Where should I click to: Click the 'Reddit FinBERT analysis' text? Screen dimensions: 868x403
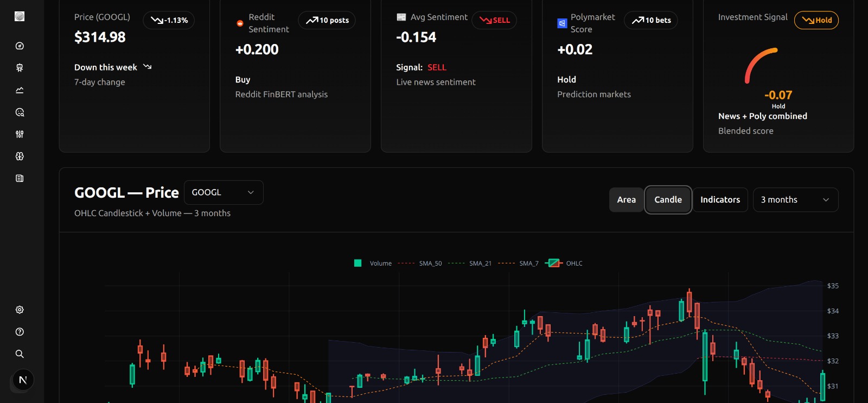pyautogui.click(x=282, y=95)
